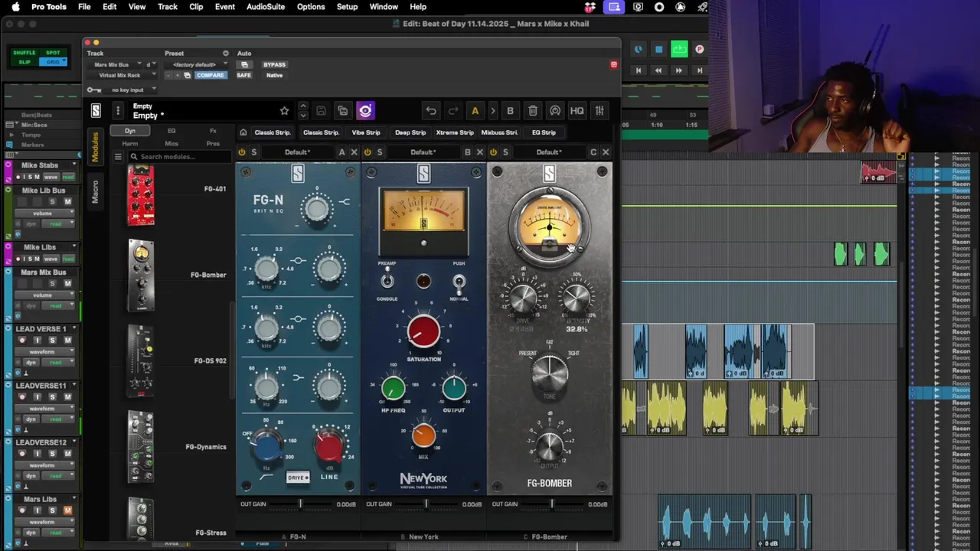This screenshot has height=551, width=980.
Task: Click the Search modules input field
Action: 179,157
